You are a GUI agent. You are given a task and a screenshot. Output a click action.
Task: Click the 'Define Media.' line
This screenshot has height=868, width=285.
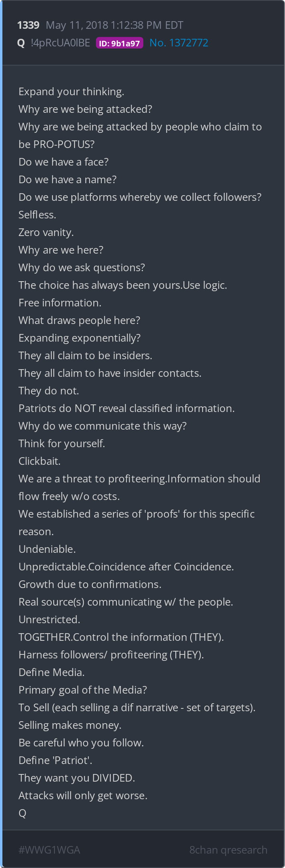tap(51, 672)
